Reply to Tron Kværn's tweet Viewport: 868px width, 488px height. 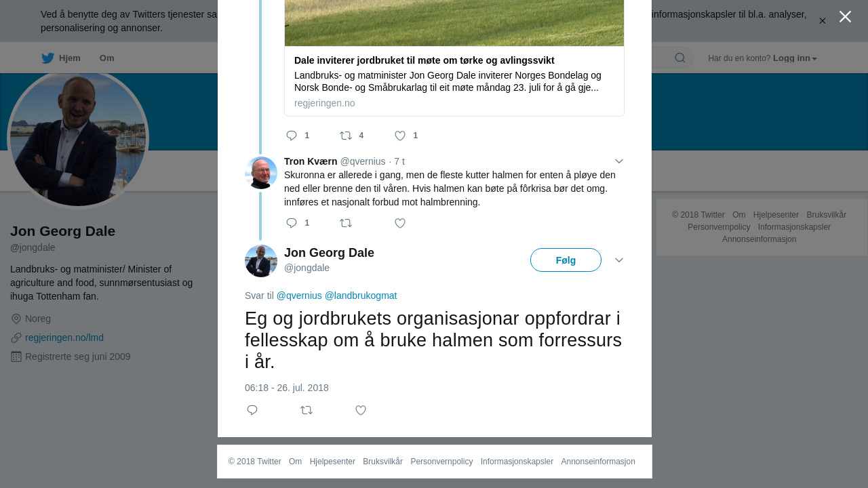pyautogui.click(x=292, y=223)
